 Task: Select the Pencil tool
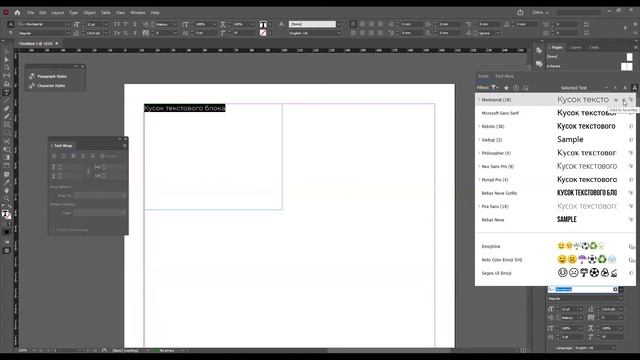pos(7,117)
